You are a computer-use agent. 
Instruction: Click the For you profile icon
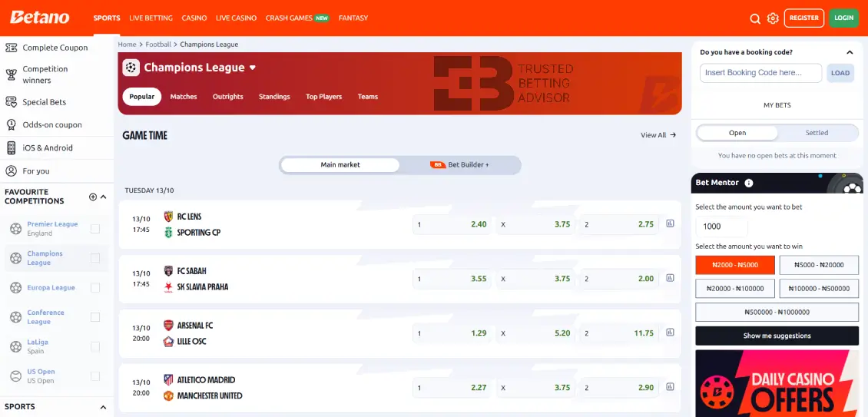coord(11,171)
